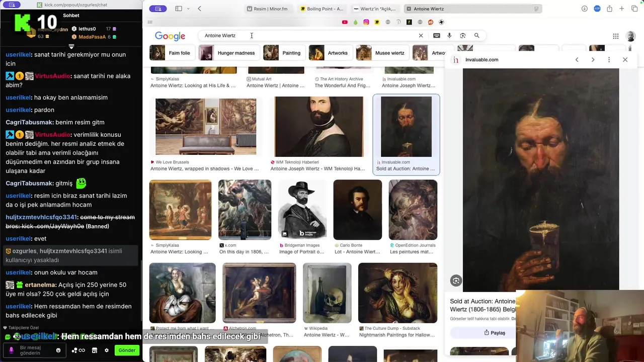This screenshot has height=362, width=644.
Task: Open the Bridgeman Images portrait thumbnail
Action: 302,210
